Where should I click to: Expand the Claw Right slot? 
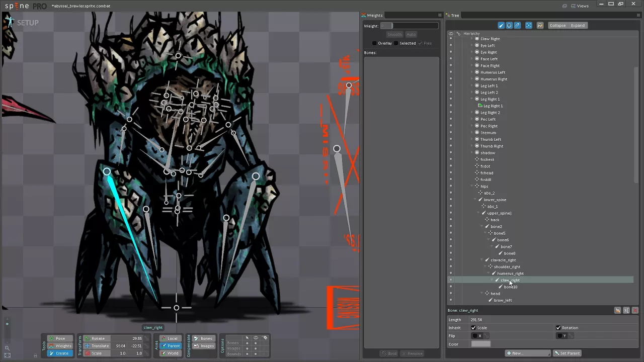[471, 39]
